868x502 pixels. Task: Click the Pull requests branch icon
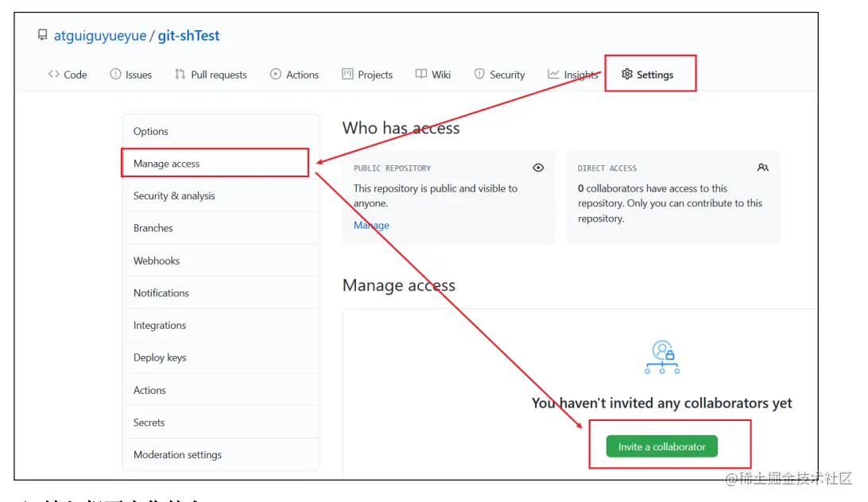coord(180,74)
